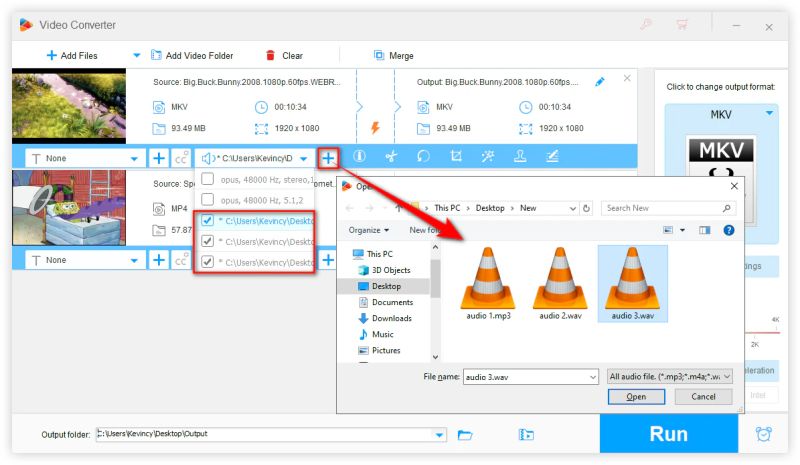800x465 pixels.
Task: Click the Merge button
Action: (x=393, y=56)
